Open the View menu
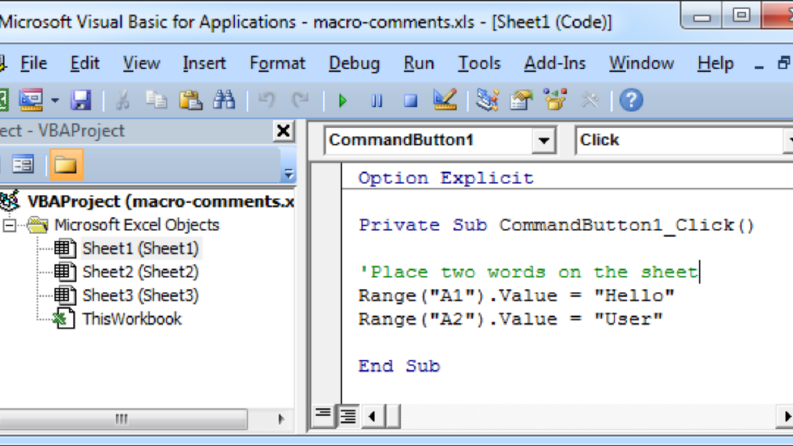 [141, 63]
